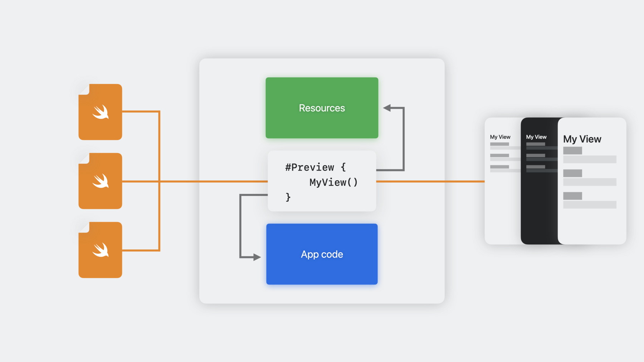Click the arrowhead pointing to Resources
This screenshot has width=644, height=362.
[x=387, y=108]
